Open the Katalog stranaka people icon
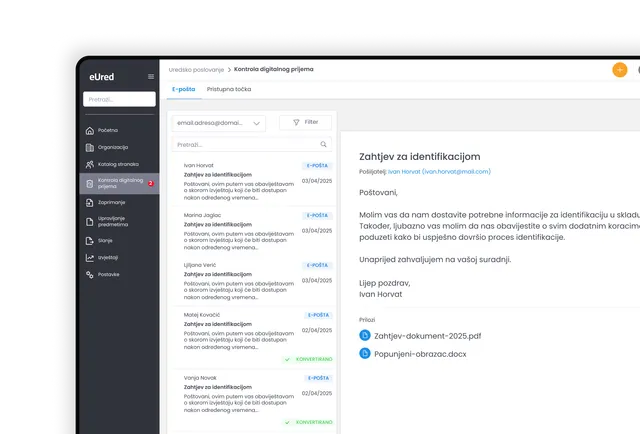Image resolution: width=640 pixels, height=434 pixels. (x=90, y=165)
